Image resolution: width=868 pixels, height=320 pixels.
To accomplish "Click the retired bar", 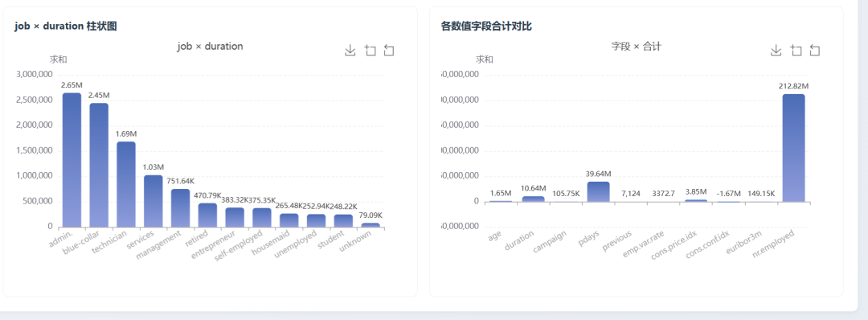I will 207,215.
